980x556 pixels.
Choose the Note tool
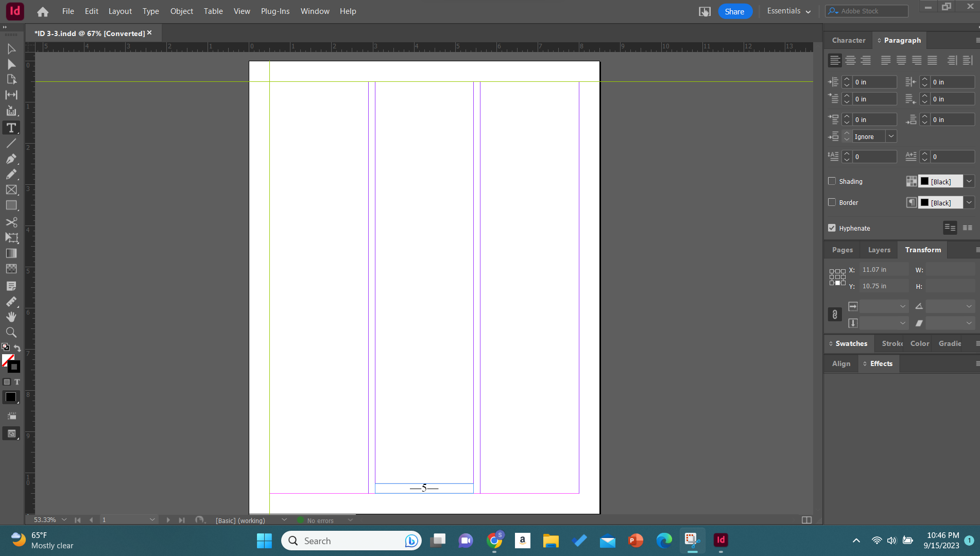(x=11, y=286)
